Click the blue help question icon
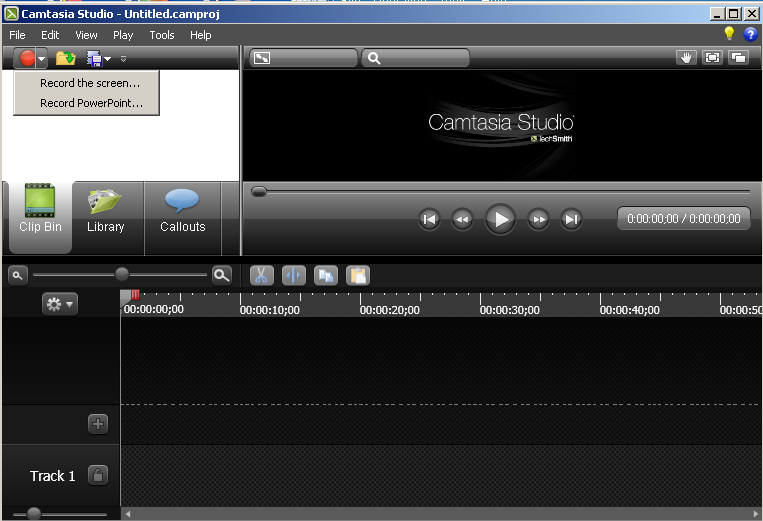Screen dimensions: 763x521 point(750,34)
